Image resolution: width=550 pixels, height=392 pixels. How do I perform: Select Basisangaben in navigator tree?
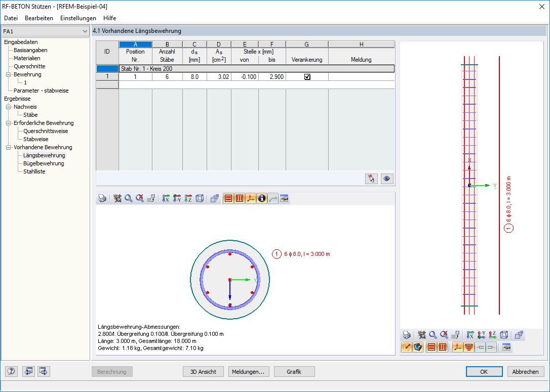pos(30,50)
